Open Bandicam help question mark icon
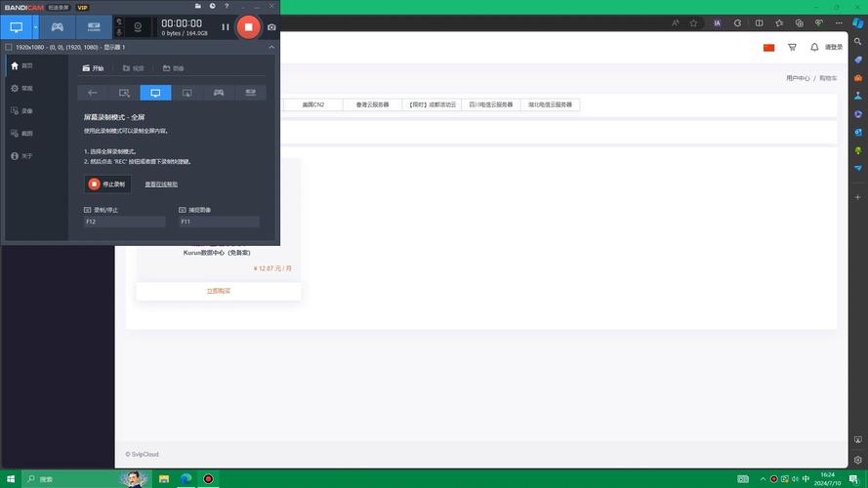This screenshot has height=488, width=868. coord(227,6)
